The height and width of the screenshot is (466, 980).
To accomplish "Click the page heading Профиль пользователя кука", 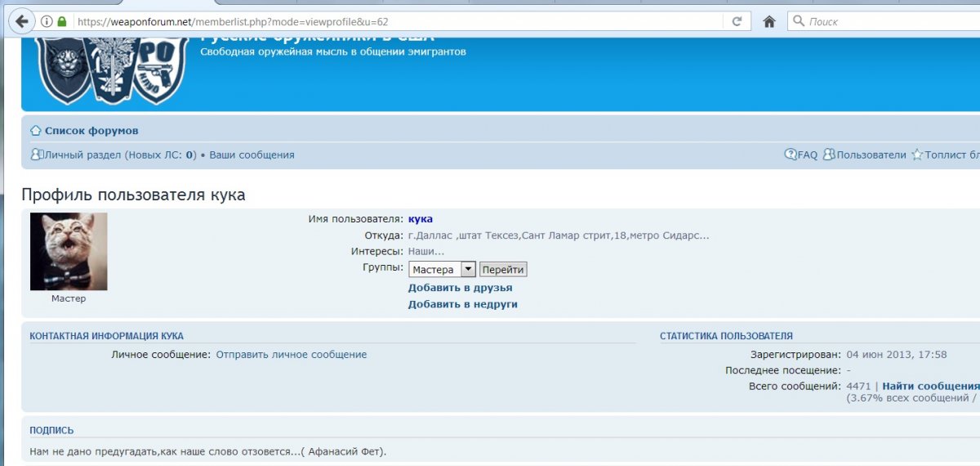I will [x=133, y=195].
